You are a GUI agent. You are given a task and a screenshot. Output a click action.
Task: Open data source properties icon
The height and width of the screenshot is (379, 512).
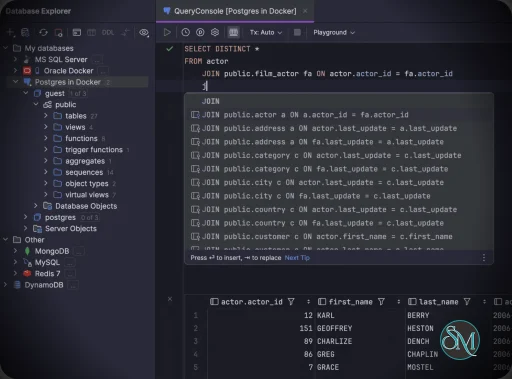tap(25, 33)
